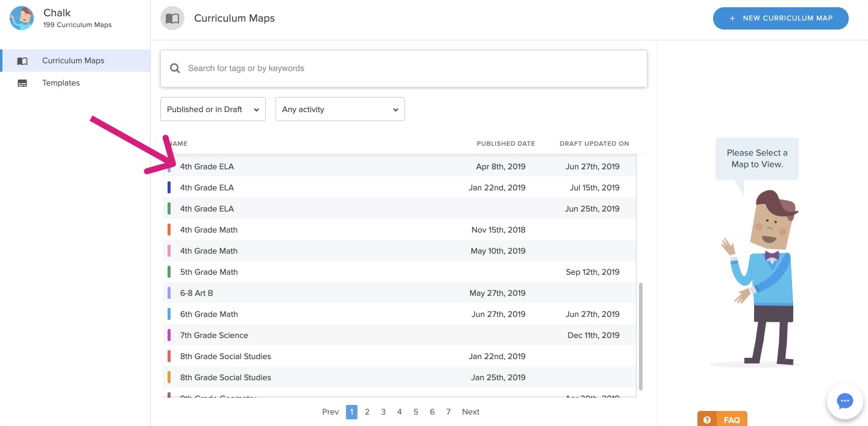Click the Templates icon in sidebar
Viewport: 868px width, 426px height.
[22, 83]
